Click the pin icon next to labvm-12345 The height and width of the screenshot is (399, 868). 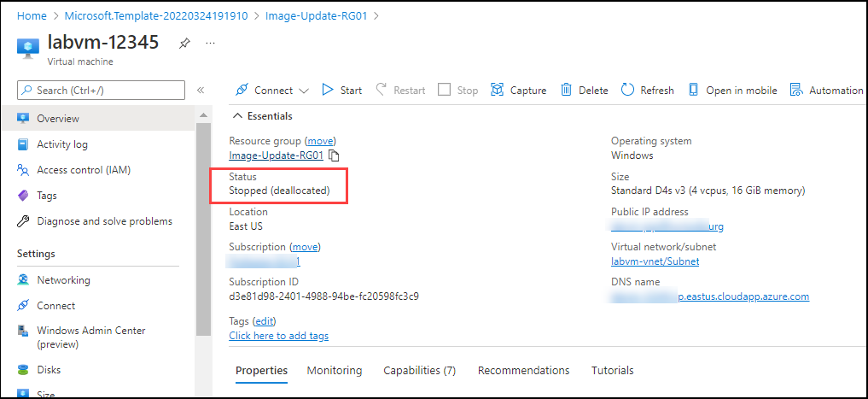click(184, 44)
